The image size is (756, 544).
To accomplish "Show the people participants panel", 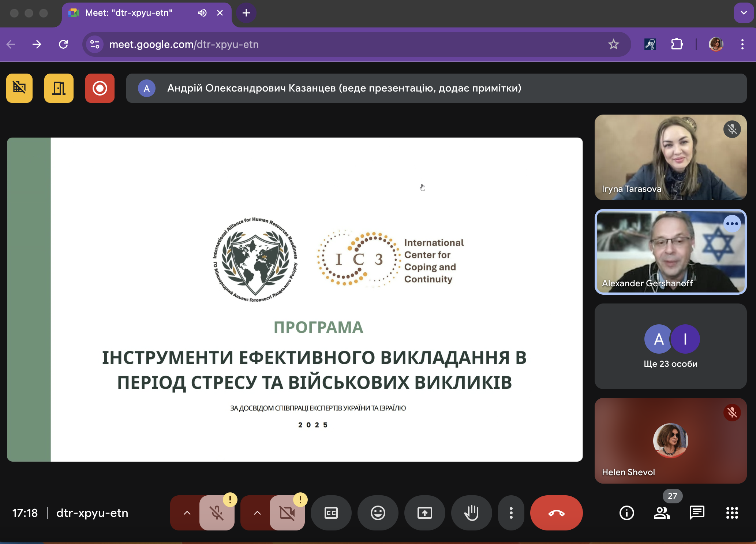I will tap(662, 513).
